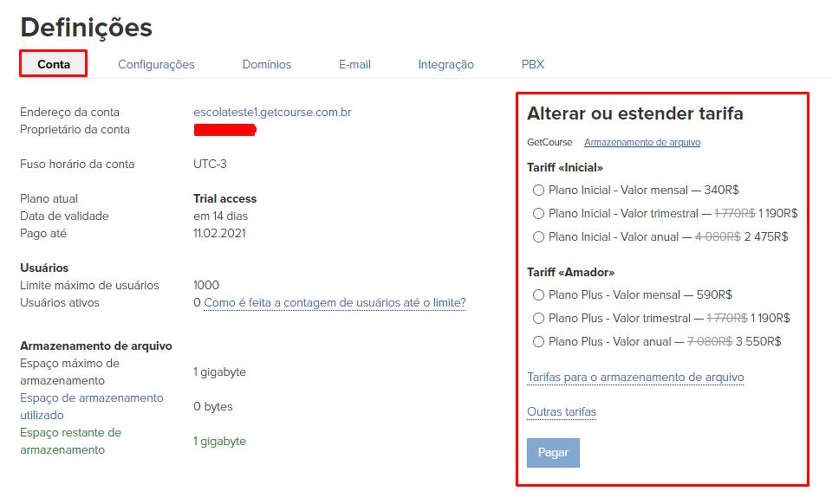Select Plano Plus trimestral radio button
The image size is (832, 504).
[x=539, y=318]
